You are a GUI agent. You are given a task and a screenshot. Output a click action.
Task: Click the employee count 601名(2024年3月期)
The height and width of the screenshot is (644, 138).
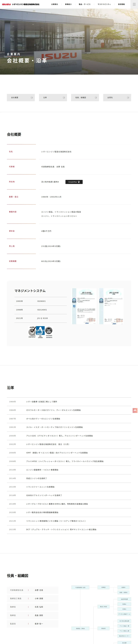pyautogui.click(x=51, y=261)
